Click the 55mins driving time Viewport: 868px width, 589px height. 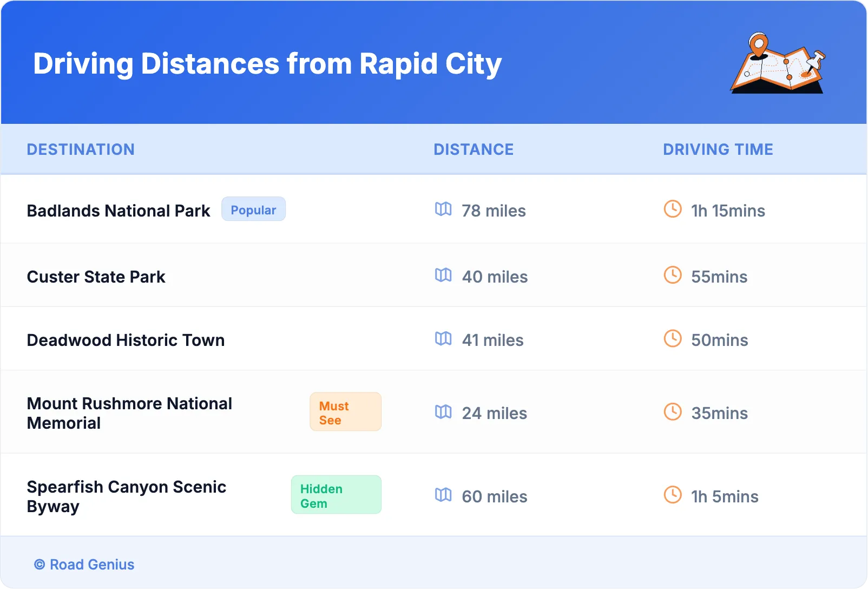pos(719,277)
